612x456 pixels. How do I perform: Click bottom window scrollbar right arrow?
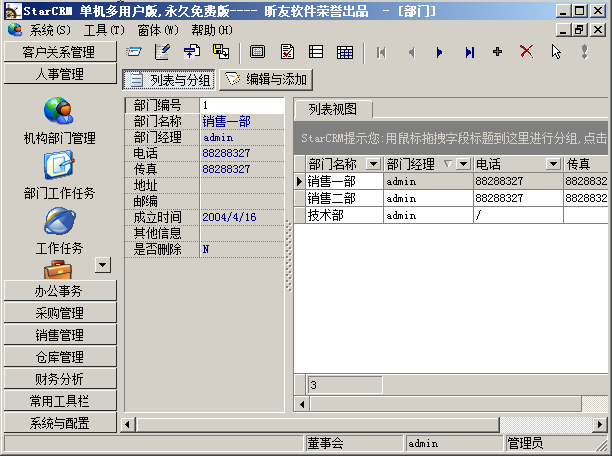(x=600, y=424)
